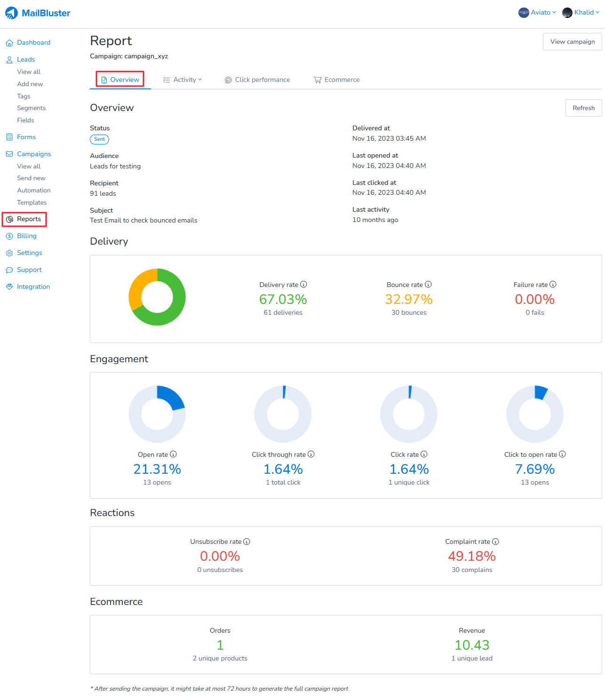Click the Support chat bubble icon
Image resolution: width=605 pixels, height=700 pixels.
9,270
